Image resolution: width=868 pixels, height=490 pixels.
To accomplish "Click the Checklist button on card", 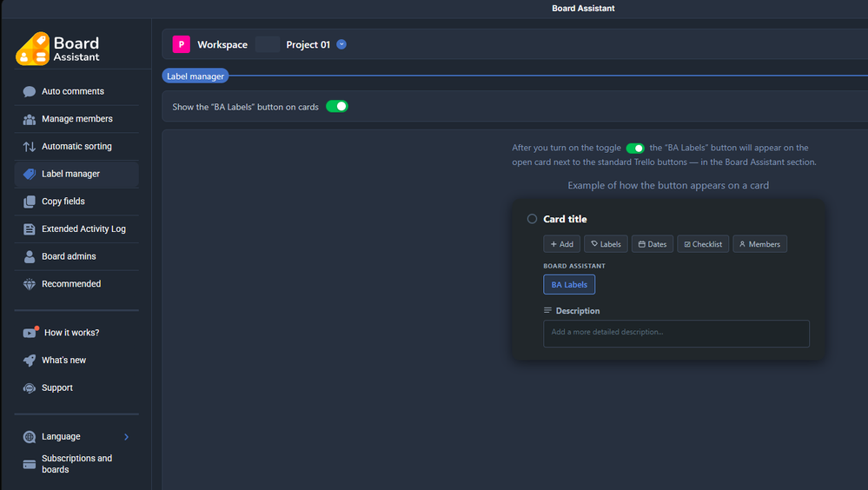I will point(703,244).
